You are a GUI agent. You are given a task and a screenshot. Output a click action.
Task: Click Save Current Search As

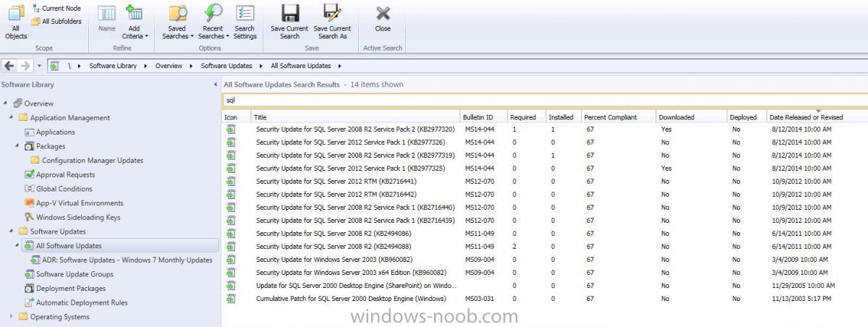click(332, 22)
